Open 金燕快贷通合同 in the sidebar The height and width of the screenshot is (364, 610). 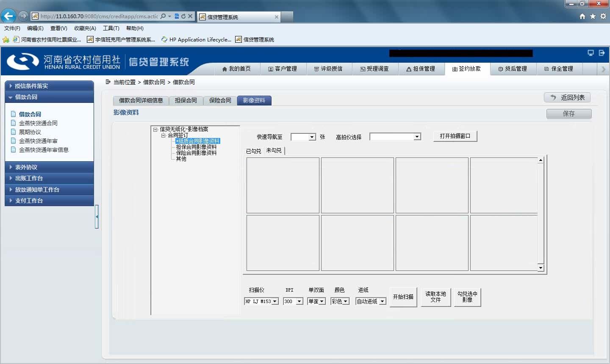(38, 123)
